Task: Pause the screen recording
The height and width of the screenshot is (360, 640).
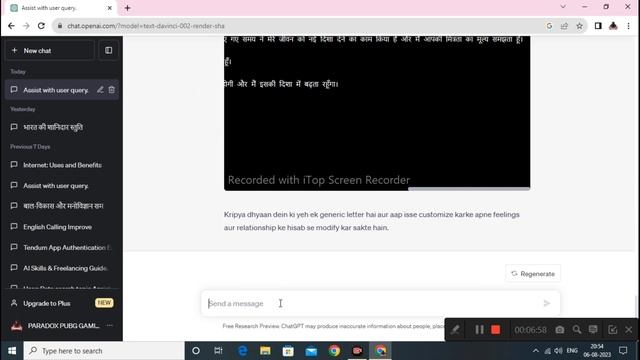Action: coord(479,330)
